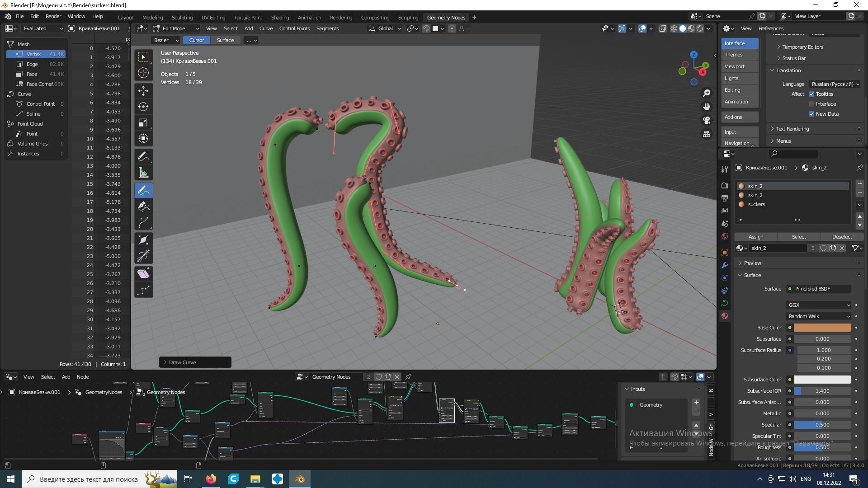Click the Windows search box
The width and height of the screenshot is (868, 488).
[x=99, y=479]
